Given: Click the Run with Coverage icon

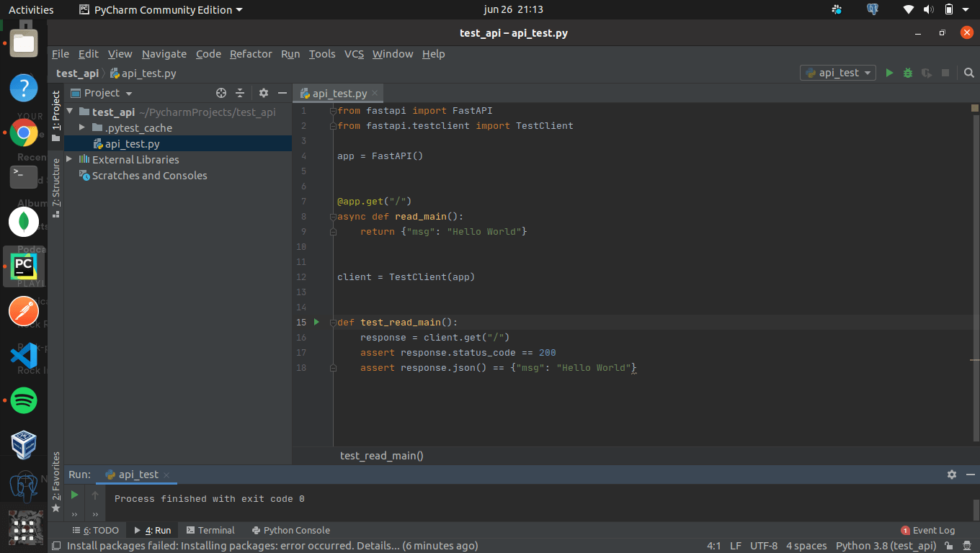Looking at the screenshot, I should pos(927,73).
